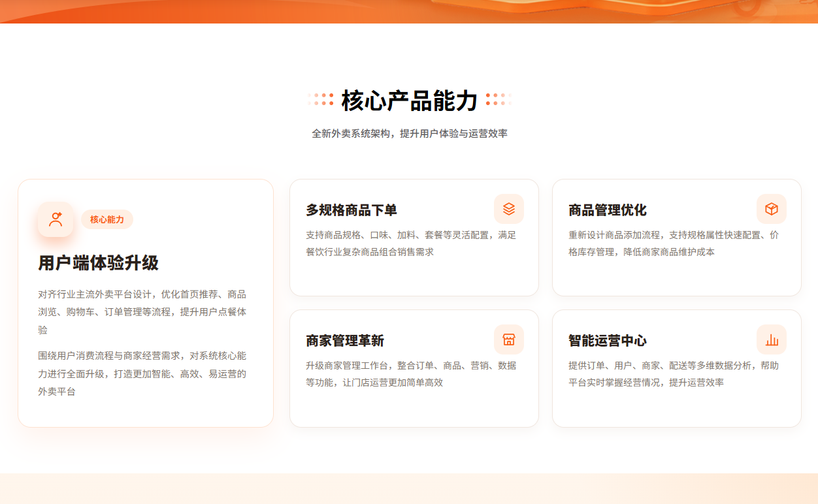
Task: Open the 商品管理优化 card title
Action: (x=608, y=210)
